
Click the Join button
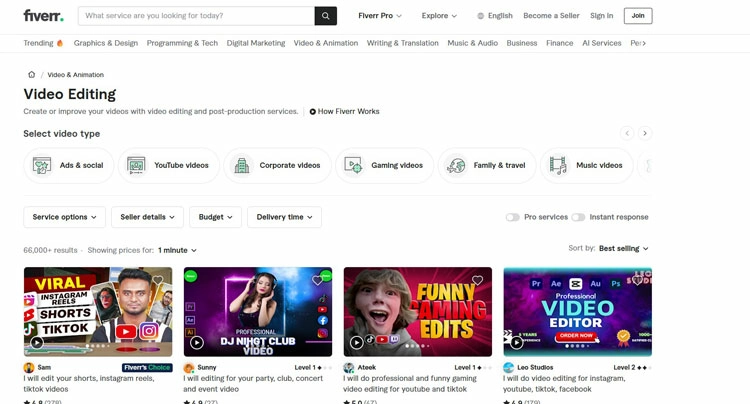pos(638,16)
